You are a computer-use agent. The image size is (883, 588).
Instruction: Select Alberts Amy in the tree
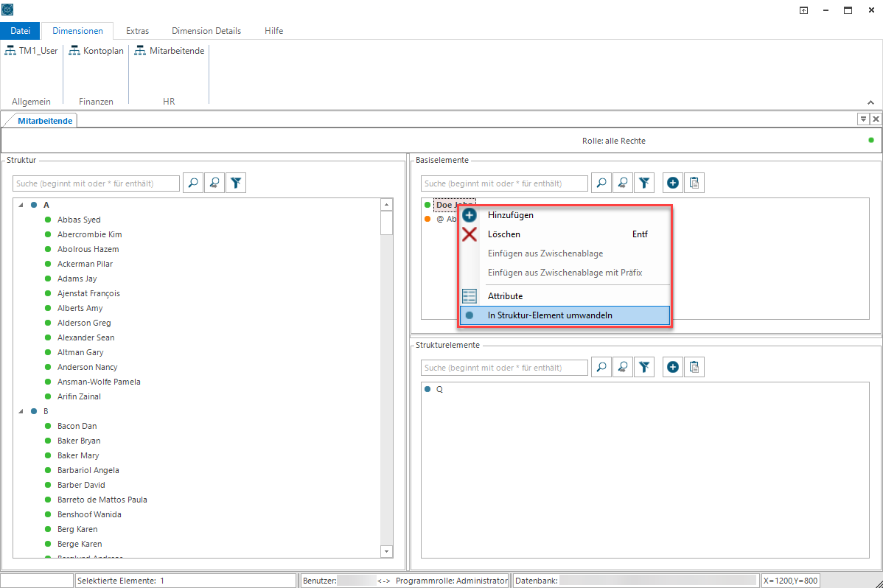(80, 308)
